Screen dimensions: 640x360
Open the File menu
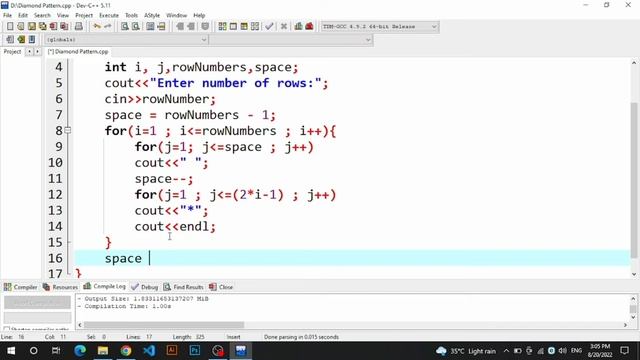pyautogui.click(x=7, y=15)
